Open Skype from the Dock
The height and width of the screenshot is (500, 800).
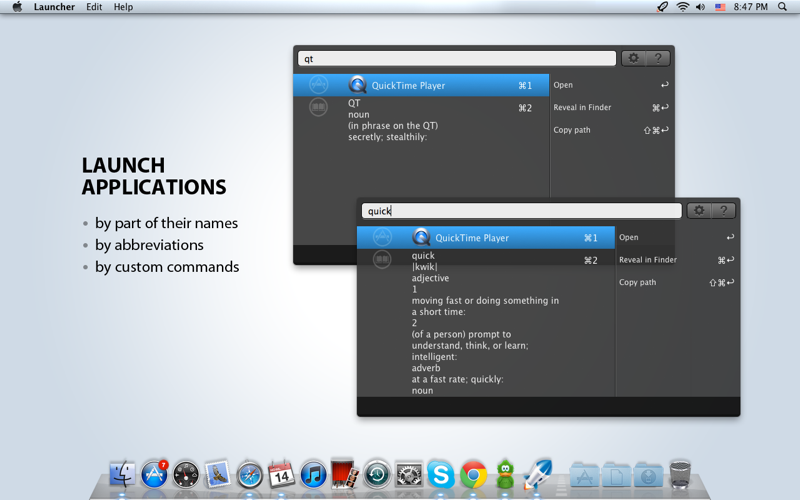(441, 476)
